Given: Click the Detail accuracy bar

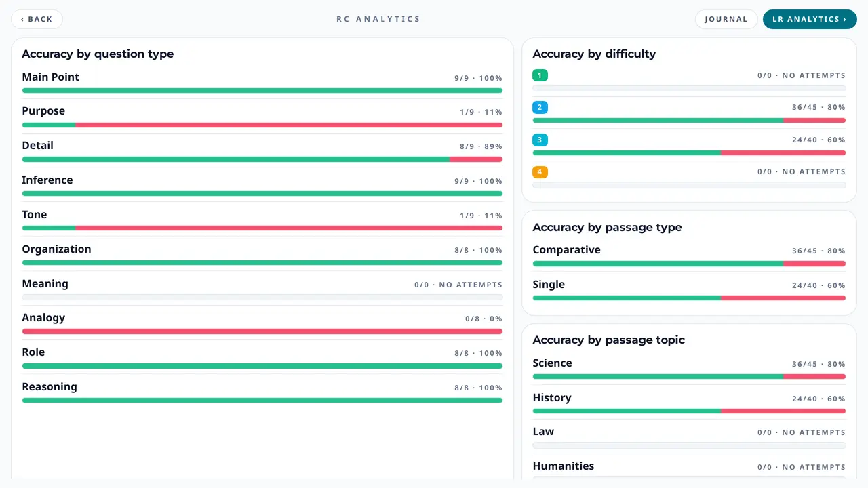Looking at the screenshot, I should pos(262,159).
